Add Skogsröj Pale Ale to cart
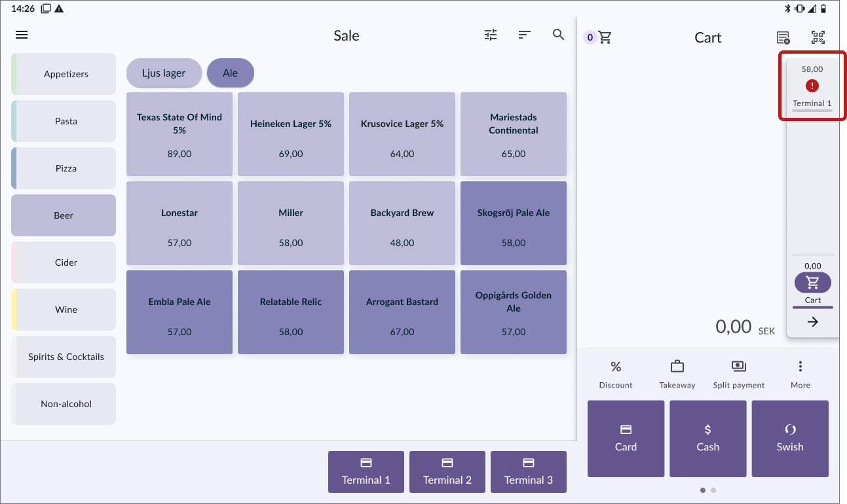Screen dimensions: 847x504 pos(514,223)
